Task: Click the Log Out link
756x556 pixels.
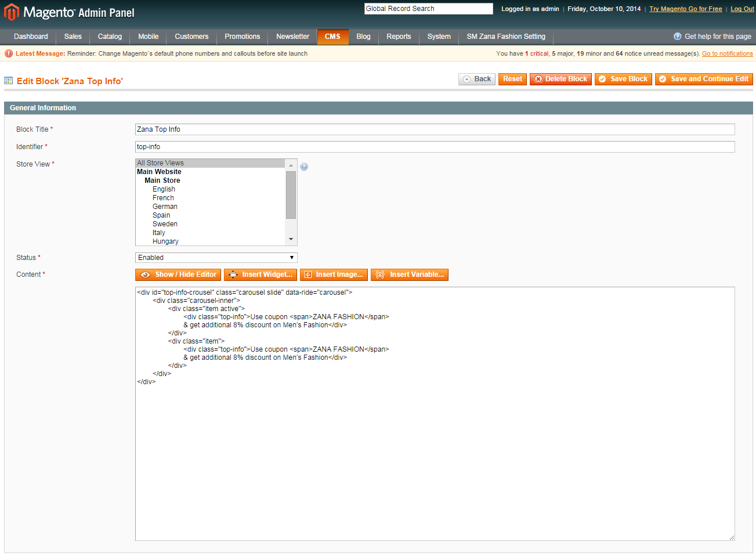Action: tap(743, 9)
